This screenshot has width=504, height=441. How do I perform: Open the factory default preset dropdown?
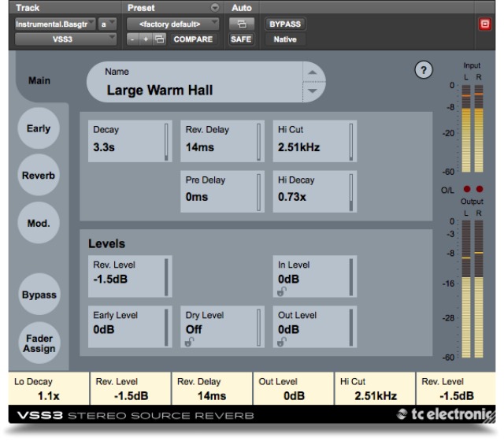coord(173,24)
